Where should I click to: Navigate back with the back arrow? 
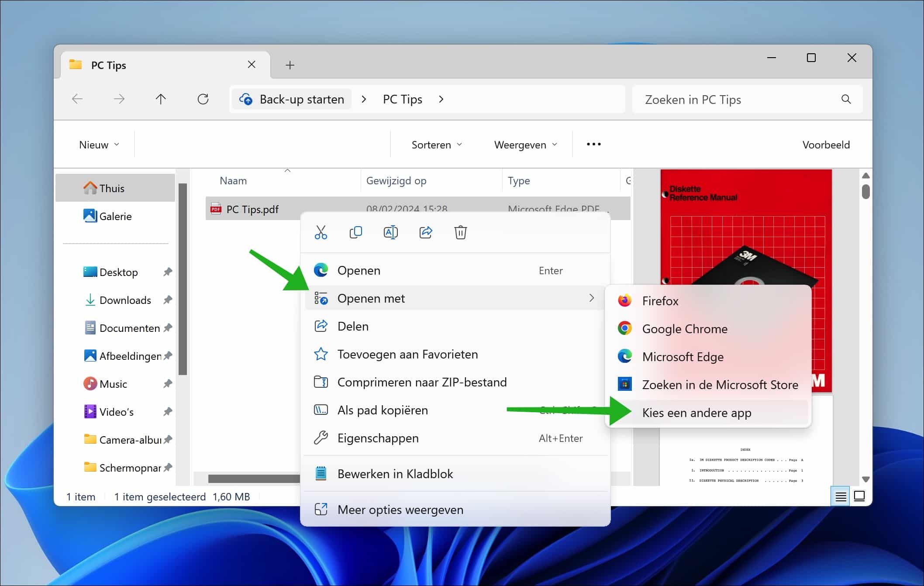77,99
